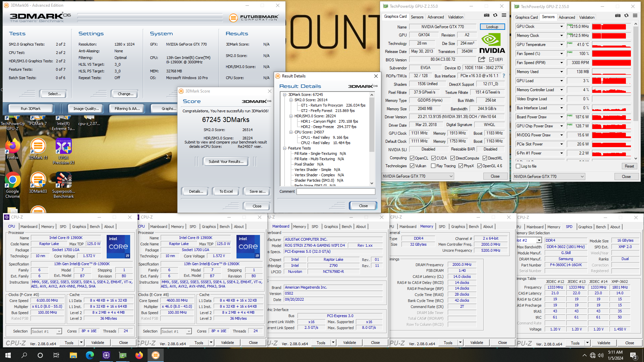
Task: Open 3DMark 11 desktop shortcut
Action: [x=38, y=149]
